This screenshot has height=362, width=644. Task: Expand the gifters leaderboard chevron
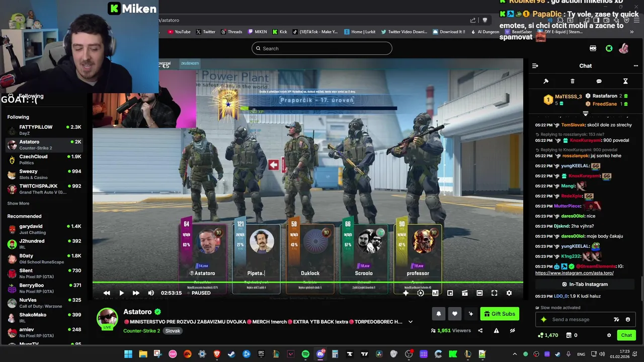tap(585, 114)
